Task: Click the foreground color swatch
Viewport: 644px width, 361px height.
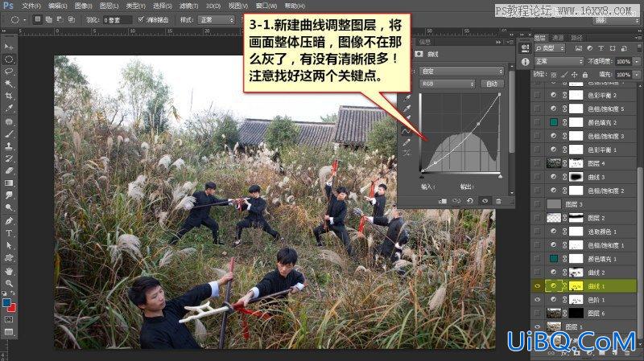Action: 6,302
